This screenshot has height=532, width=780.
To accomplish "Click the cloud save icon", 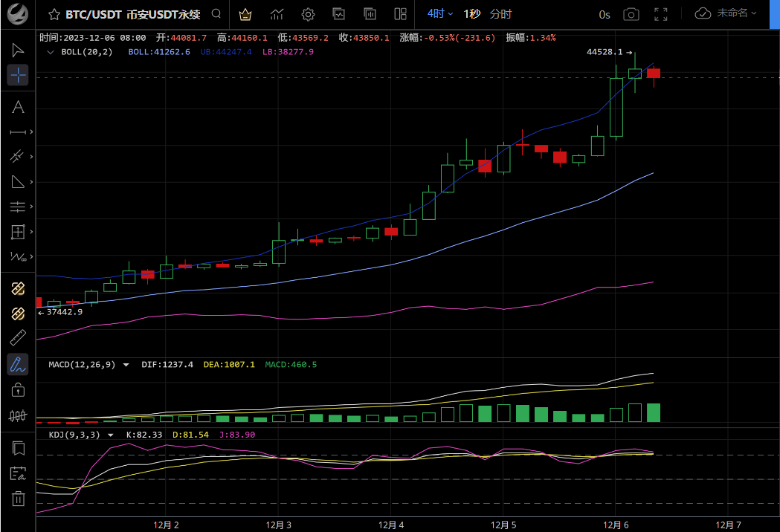I will tap(703, 13).
